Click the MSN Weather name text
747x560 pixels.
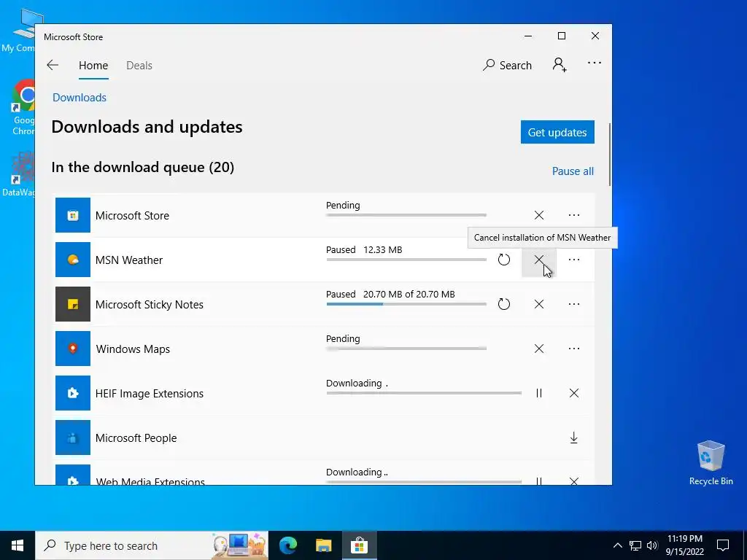point(128,260)
